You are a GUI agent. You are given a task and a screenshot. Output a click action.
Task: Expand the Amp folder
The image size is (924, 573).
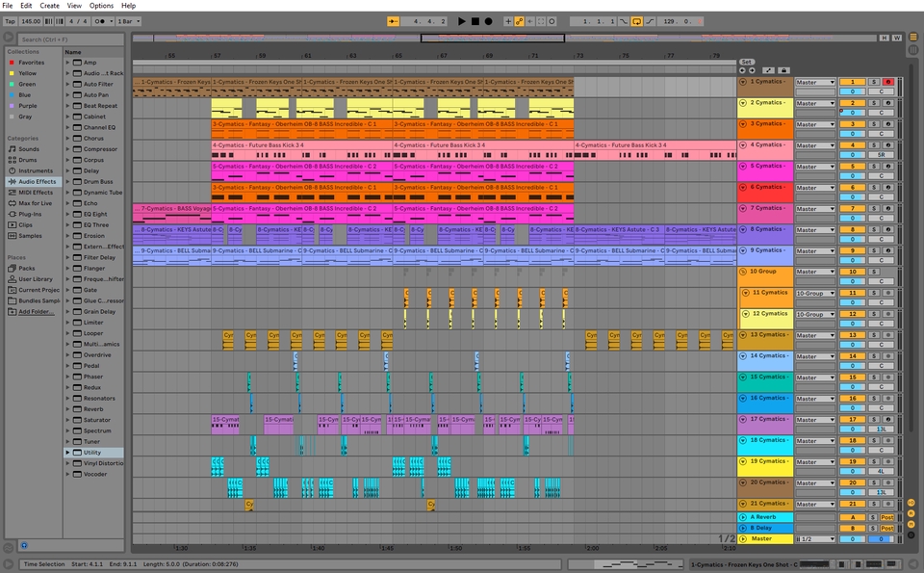click(x=67, y=63)
